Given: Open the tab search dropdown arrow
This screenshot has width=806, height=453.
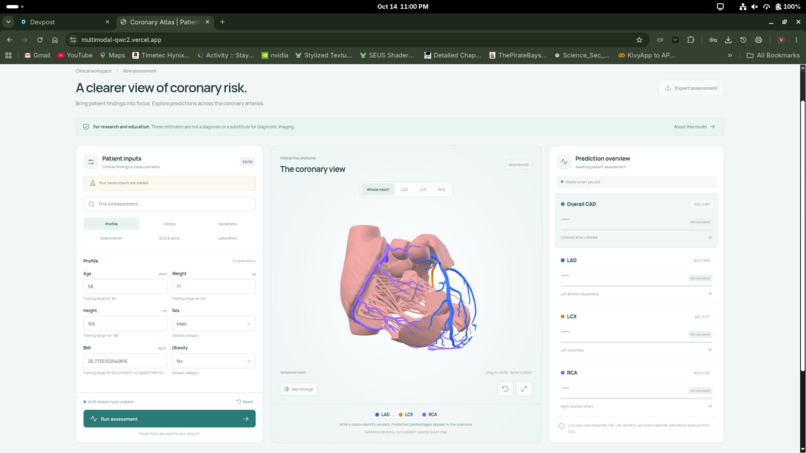Looking at the screenshot, I should pyautogui.click(x=8, y=22).
